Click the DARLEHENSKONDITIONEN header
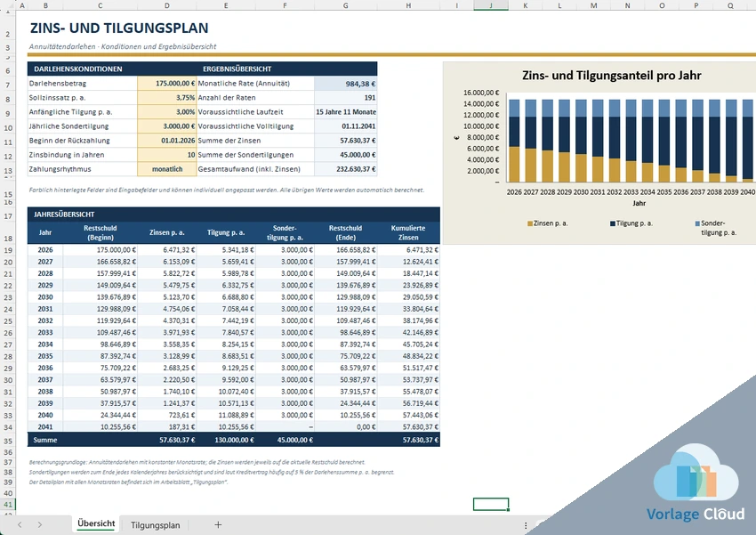This screenshot has width=756, height=535. pyautogui.click(x=77, y=69)
